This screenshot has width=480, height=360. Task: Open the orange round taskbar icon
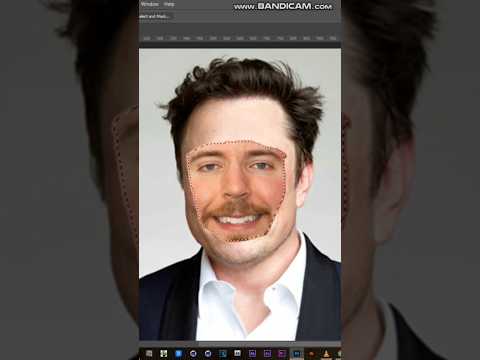click(x=311, y=354)
